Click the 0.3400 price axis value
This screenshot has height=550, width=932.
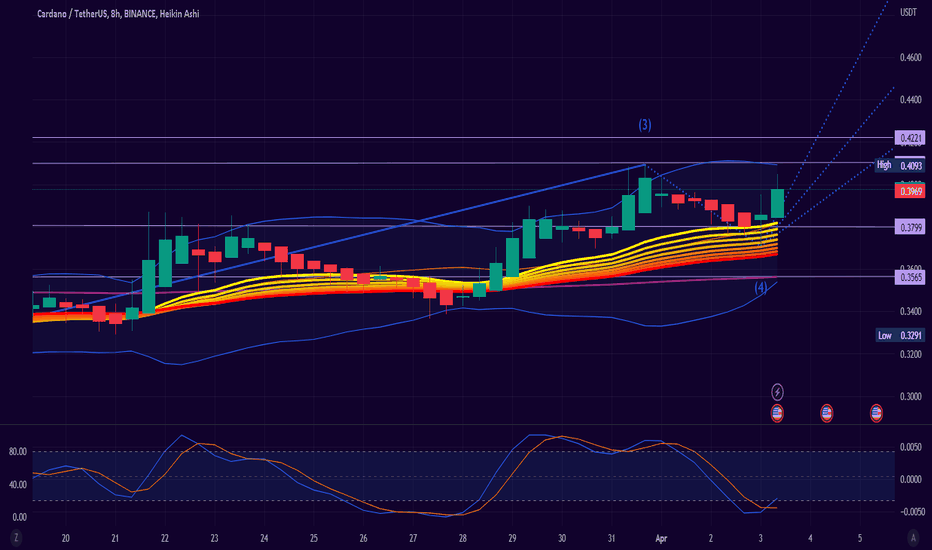coord(911,312)
